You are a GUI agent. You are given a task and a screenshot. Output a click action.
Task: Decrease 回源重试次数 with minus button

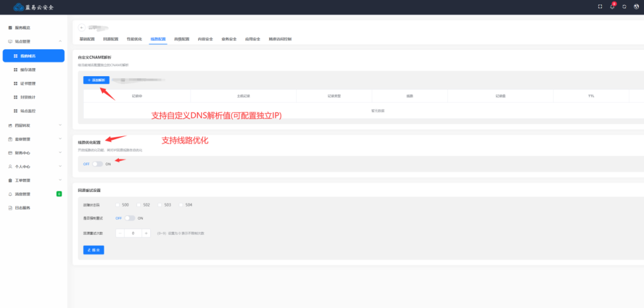point(120,233)
